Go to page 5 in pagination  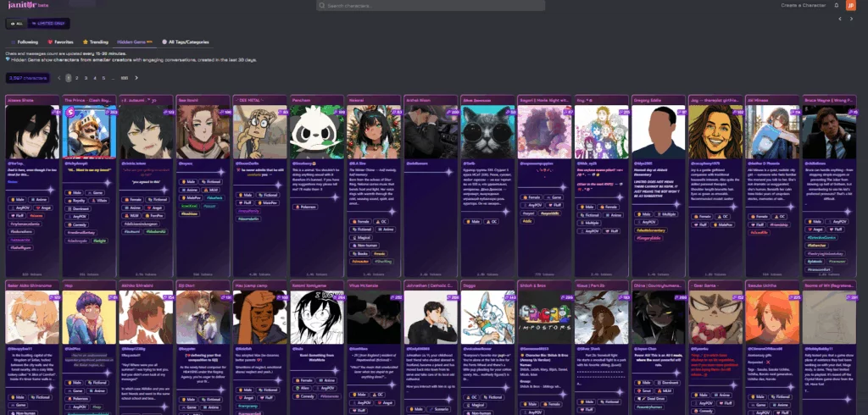click(x=103, y=78)
